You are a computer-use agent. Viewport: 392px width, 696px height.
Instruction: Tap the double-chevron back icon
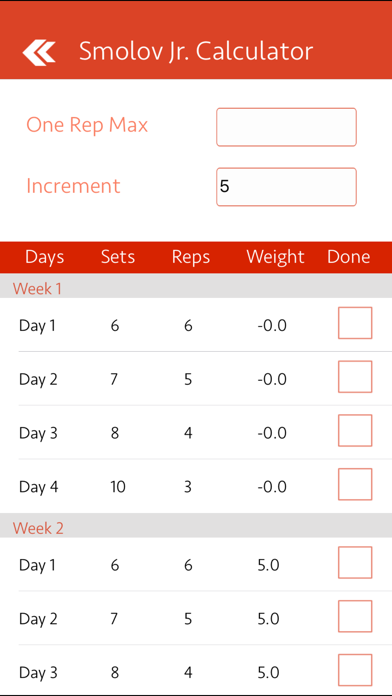click(39, 53)
